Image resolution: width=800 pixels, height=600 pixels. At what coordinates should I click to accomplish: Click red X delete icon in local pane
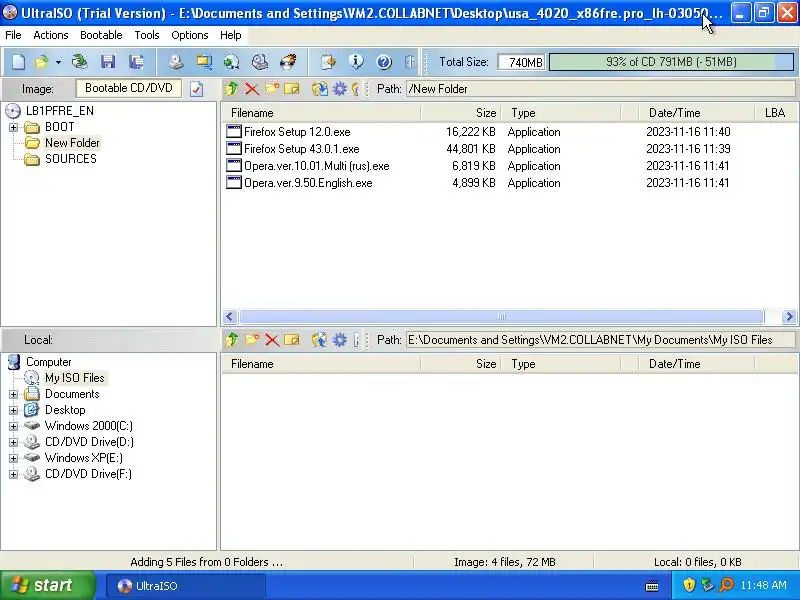[272, 340]
